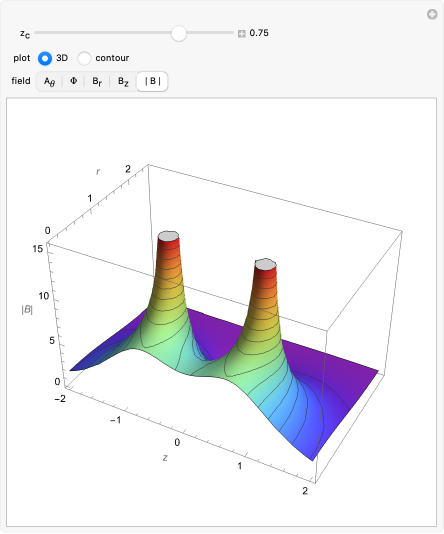Click the left peak of the 3D surface
The width and height of the screenshot is (444, 534).
coord(169,236)
